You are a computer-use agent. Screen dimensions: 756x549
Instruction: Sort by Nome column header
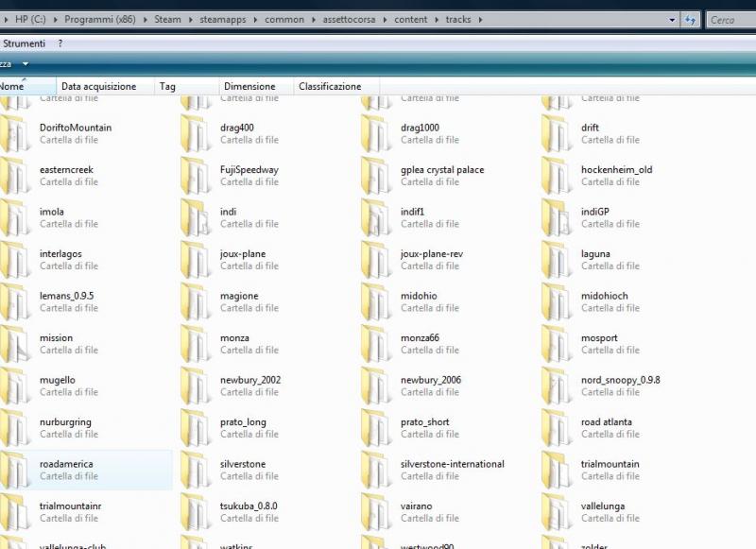coord(27,86)
